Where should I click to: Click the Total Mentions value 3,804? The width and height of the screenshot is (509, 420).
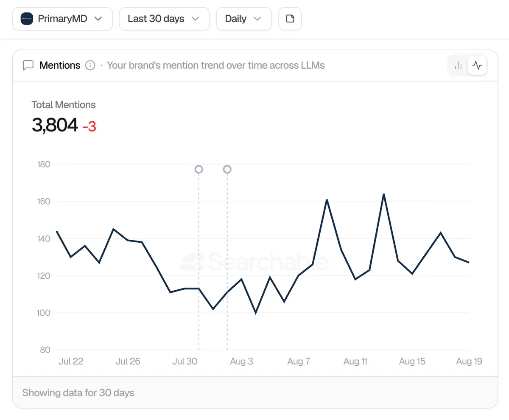[55, 126]
